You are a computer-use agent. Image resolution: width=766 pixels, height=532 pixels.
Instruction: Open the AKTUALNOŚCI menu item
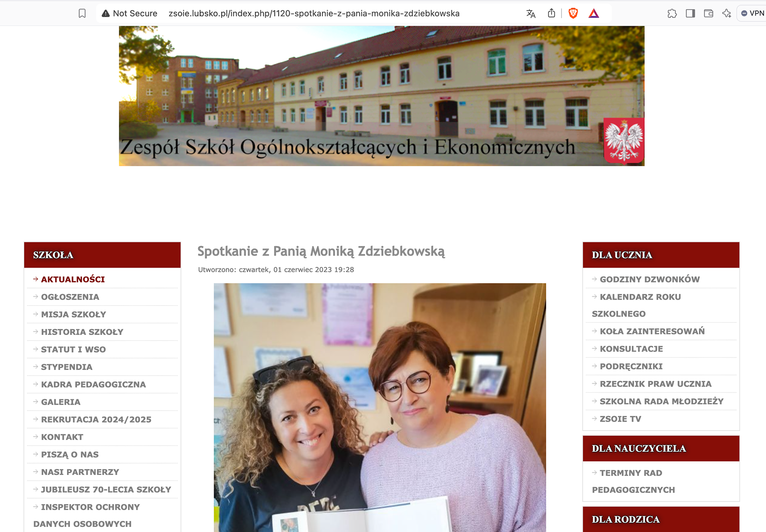[x=73, y=279]
